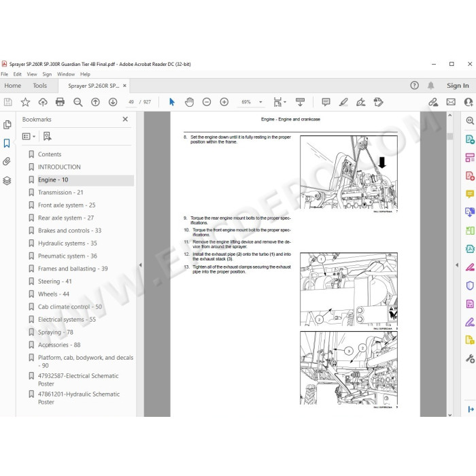Activate the hand pan tool
Image resolution: width=476 pixels, height=476 pixels.
(189, 102)
